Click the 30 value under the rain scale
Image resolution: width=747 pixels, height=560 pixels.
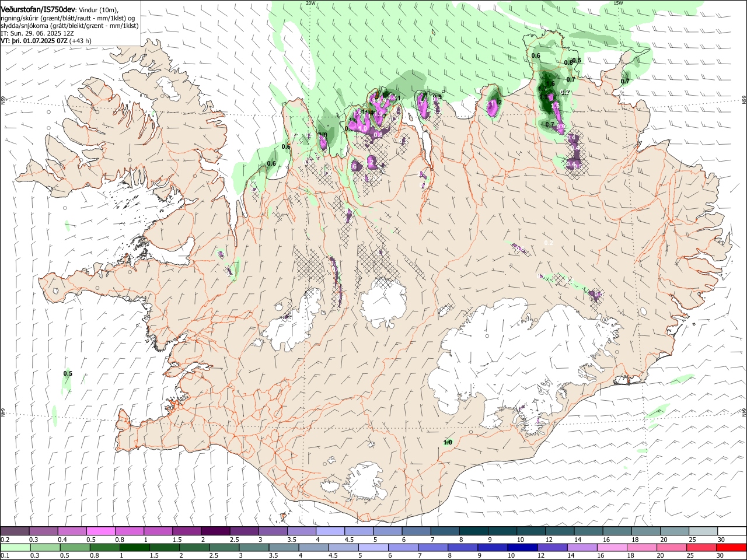(x=721, y=555)
